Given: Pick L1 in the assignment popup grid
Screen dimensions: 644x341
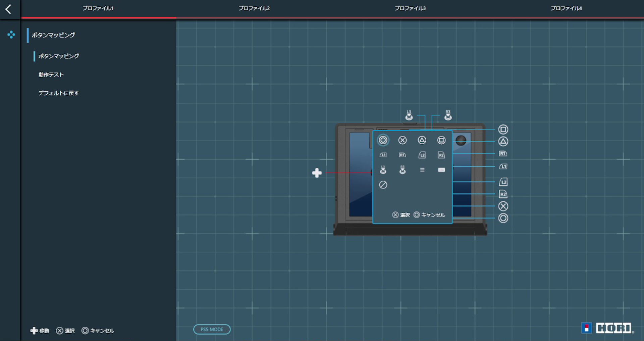Looking at the screenshot, I should point(383,155).
